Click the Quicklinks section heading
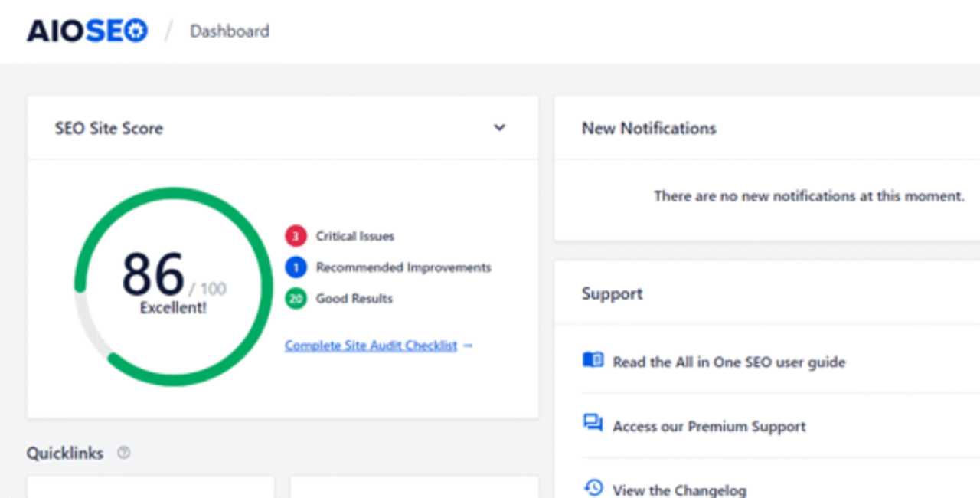Viewport: 980px width, 498px height. 65,453
